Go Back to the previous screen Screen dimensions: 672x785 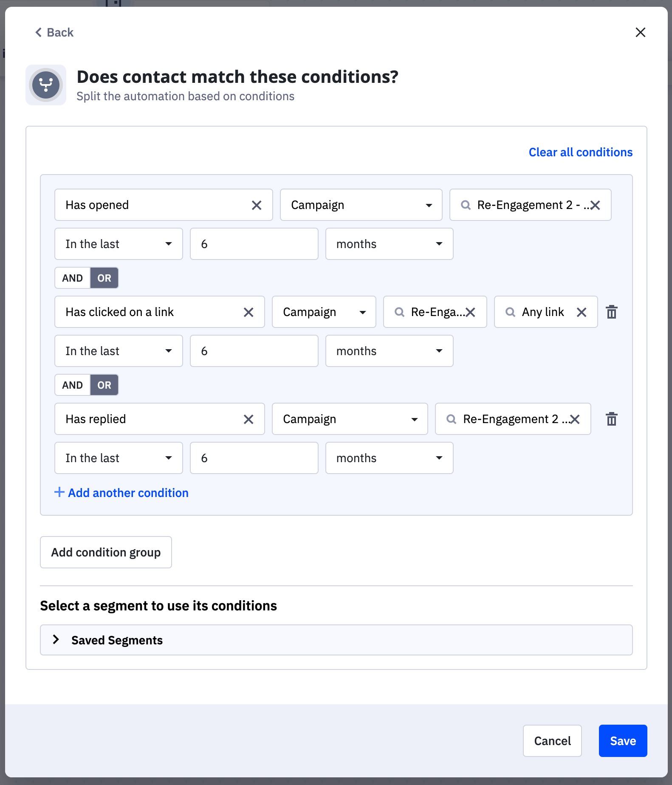pyautogui.click(x=53, y=32)
